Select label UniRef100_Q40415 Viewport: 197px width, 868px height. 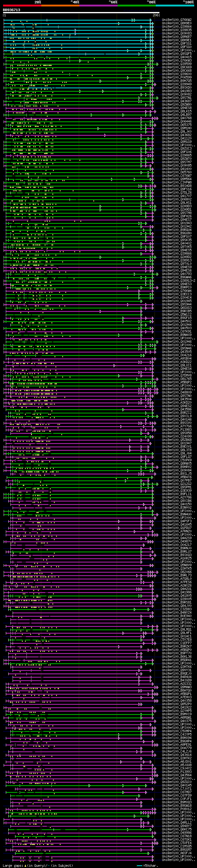point(177,57)
